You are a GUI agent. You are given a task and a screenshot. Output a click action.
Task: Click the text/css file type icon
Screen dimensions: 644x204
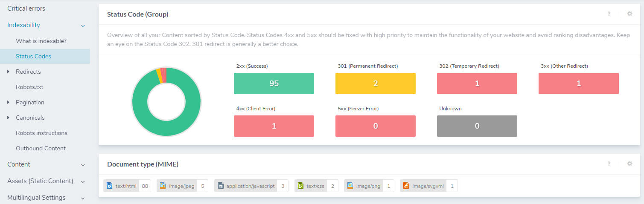coord(300,186)
